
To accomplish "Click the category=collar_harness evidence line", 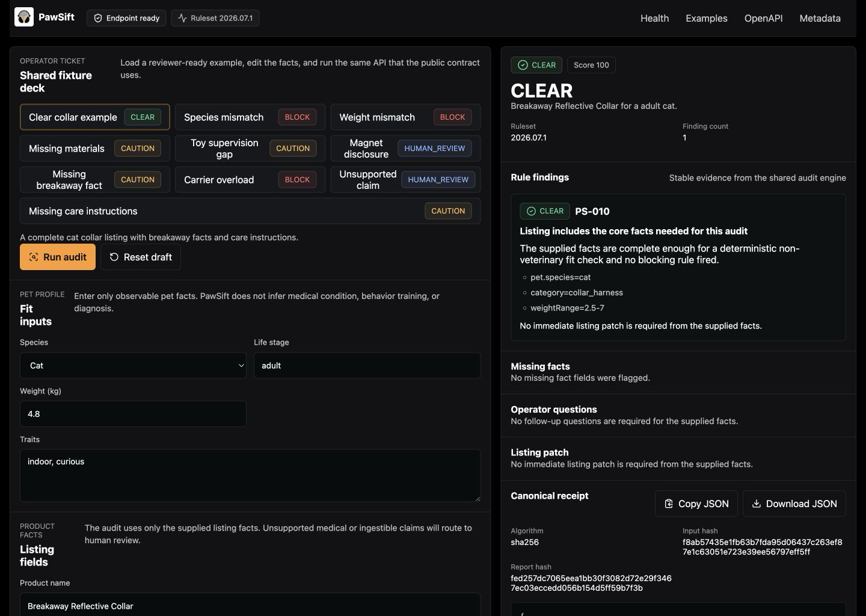I will [x=577, y=292].
